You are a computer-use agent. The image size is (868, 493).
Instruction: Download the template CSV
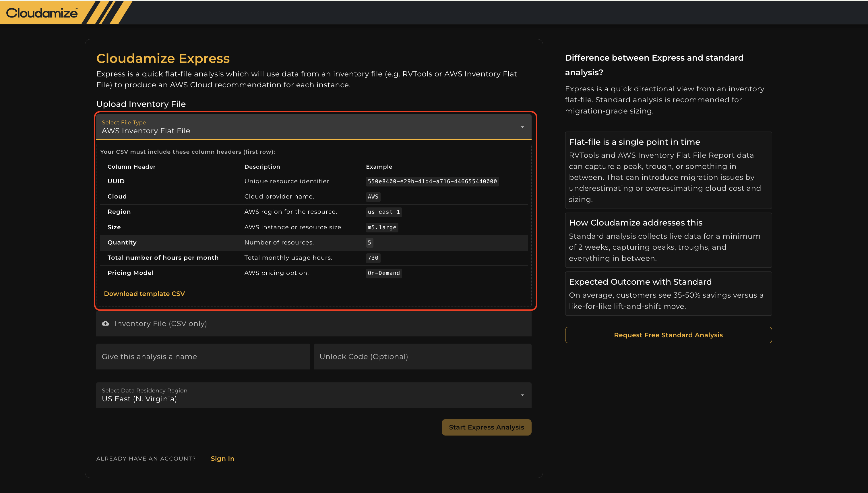144,294
